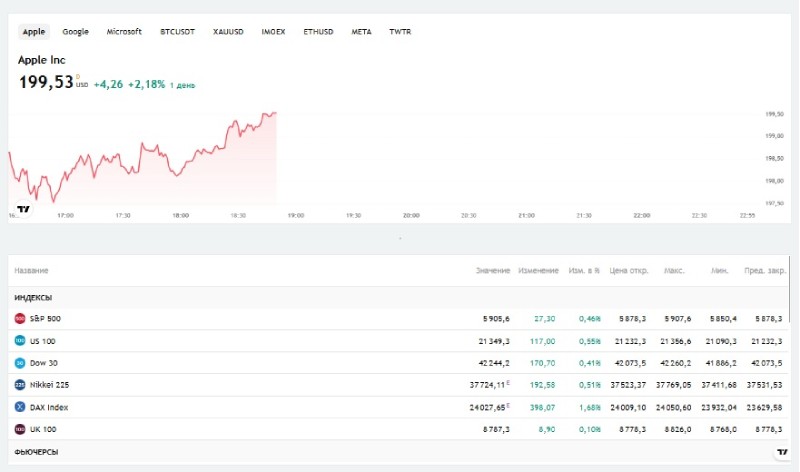The width and height of the screenshot is (800, 472).
Task: Switch to the IMOEX tab
Action: tap(273, 32)
